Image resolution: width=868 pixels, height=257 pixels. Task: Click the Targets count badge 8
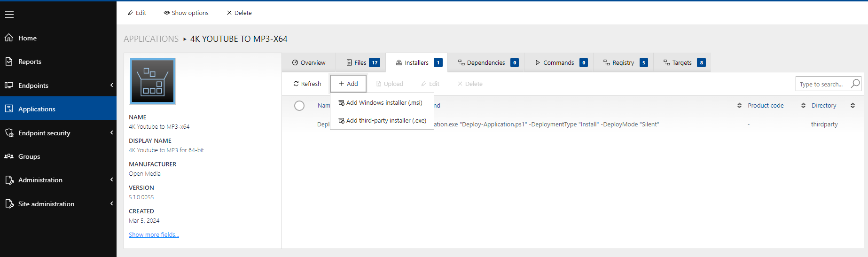click(701, 62)
